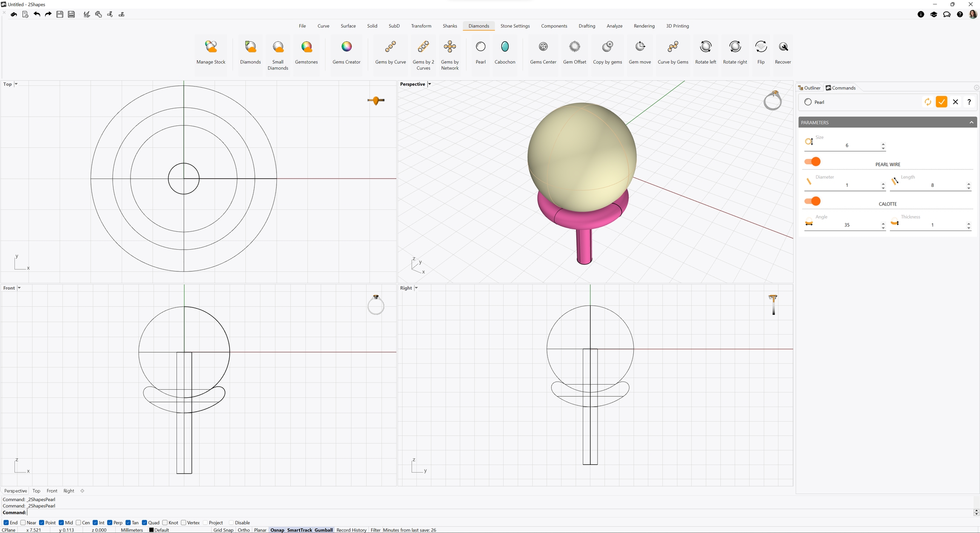Turn off the Calotte toggle
980x533 pixels.
(x=812, y=201)
